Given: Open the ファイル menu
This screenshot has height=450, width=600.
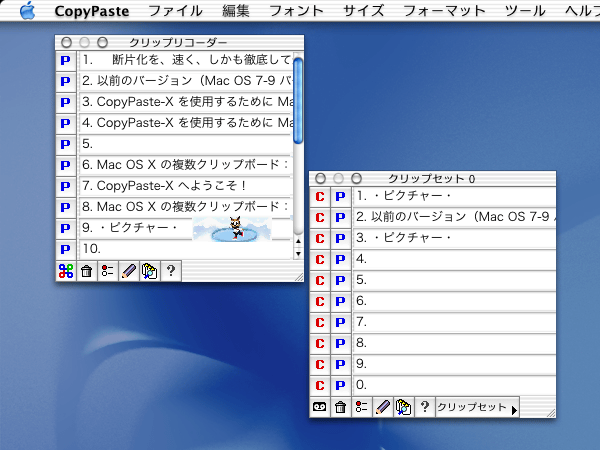Looking at the screenshot, I should point(175,11).
